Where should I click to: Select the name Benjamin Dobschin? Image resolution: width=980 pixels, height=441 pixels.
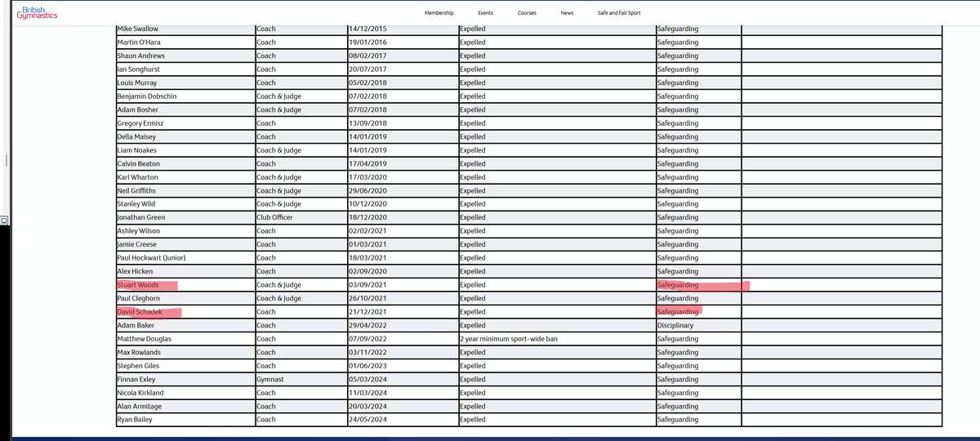click(x=147, y=96)
